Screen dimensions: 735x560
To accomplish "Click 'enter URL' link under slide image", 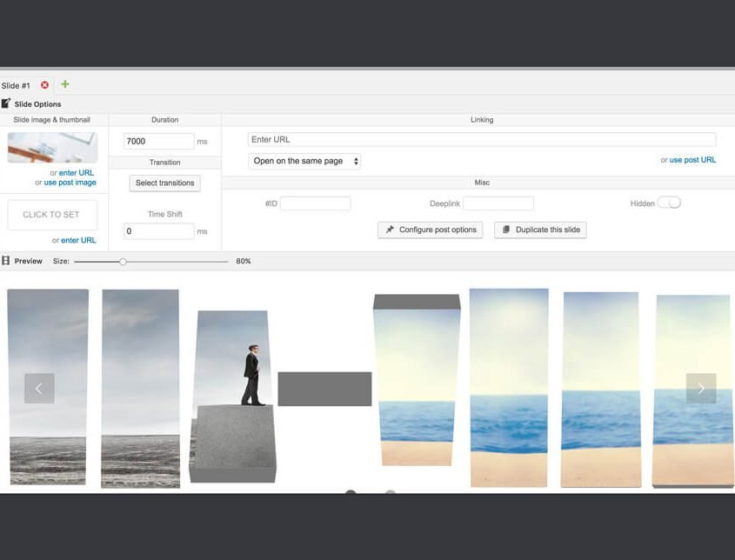I will click(77, 173).
